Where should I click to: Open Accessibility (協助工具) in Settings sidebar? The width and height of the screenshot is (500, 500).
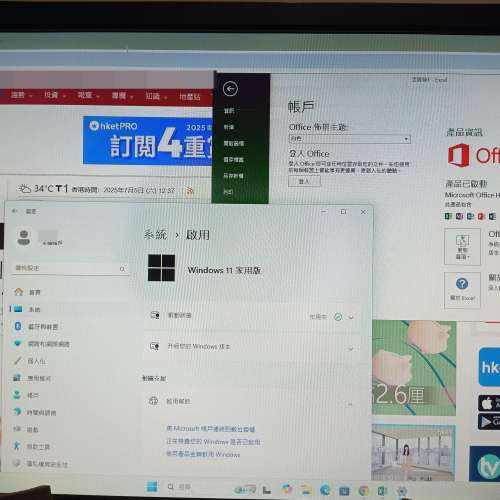32,447
